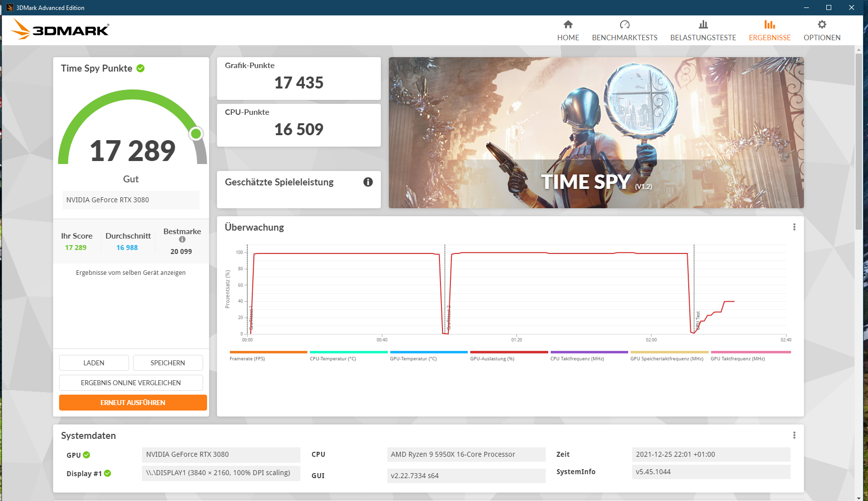Click the GUI version v2.22.7334 s64

466,476
